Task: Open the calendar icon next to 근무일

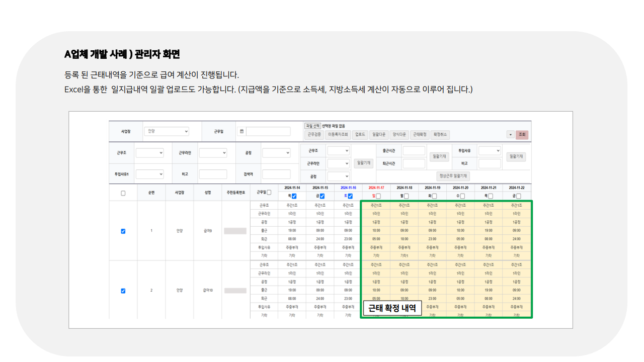Action: click(x=241, y=130)
